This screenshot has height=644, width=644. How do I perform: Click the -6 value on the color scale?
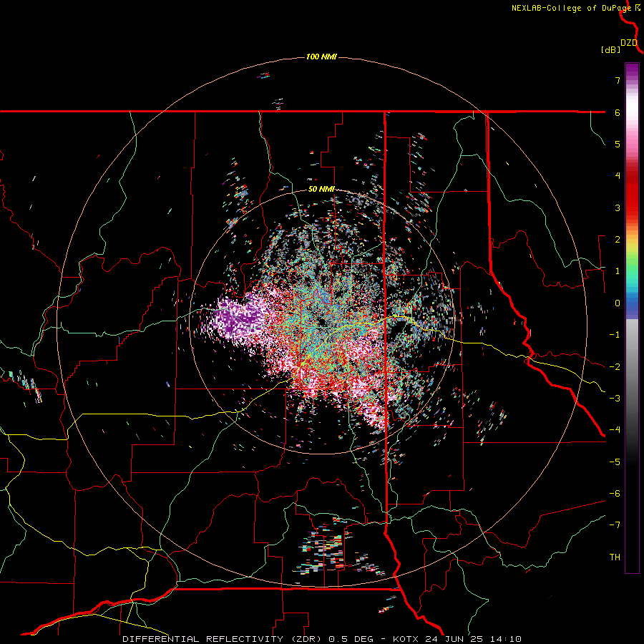click(615, 494)
